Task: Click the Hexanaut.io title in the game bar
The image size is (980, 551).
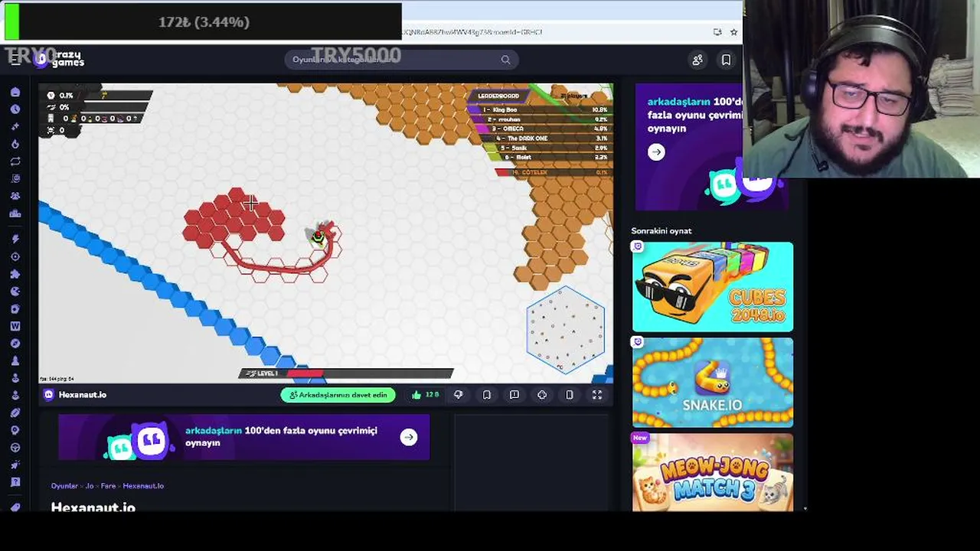Action: tap(82, 395)
